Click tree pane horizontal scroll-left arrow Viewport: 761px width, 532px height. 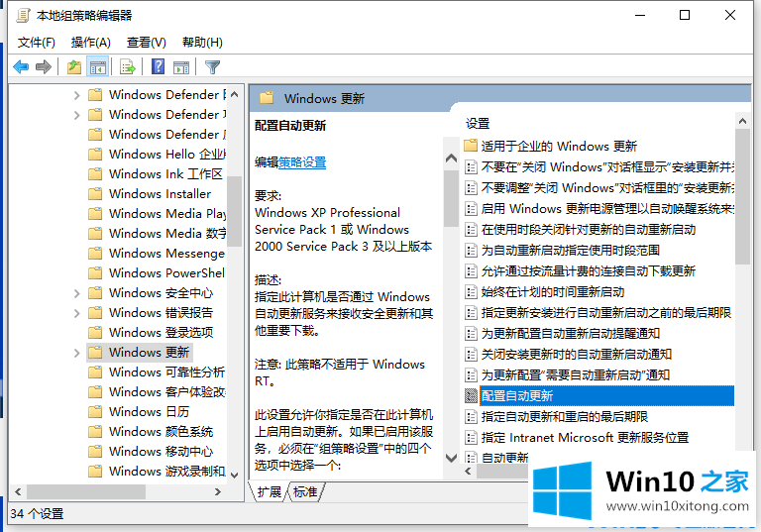click(x=18, y=491)
